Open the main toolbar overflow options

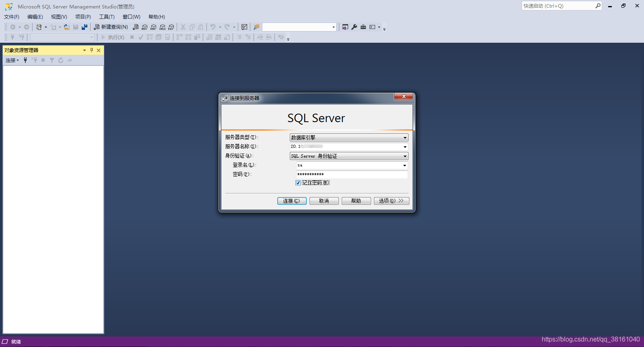click(x=384, y=29)
